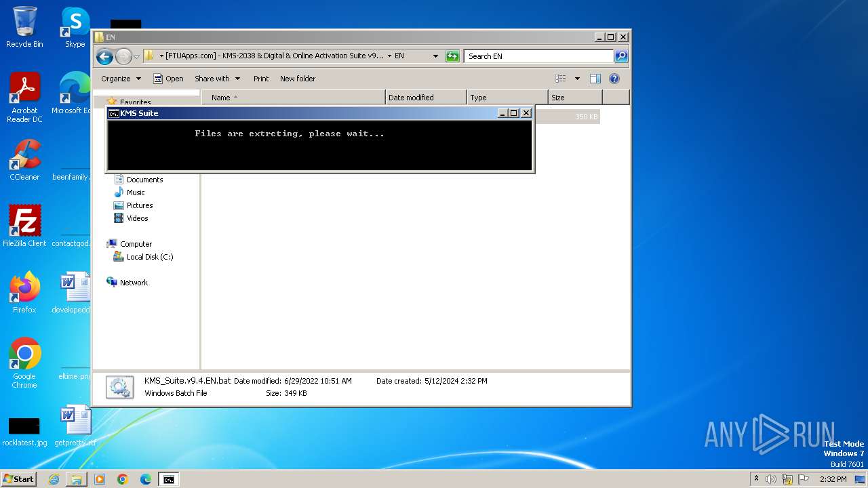The height and width of the screenshot is (488, 868).
Task: Click Explorer Back navigation button
Action: (x=104, y=56)
